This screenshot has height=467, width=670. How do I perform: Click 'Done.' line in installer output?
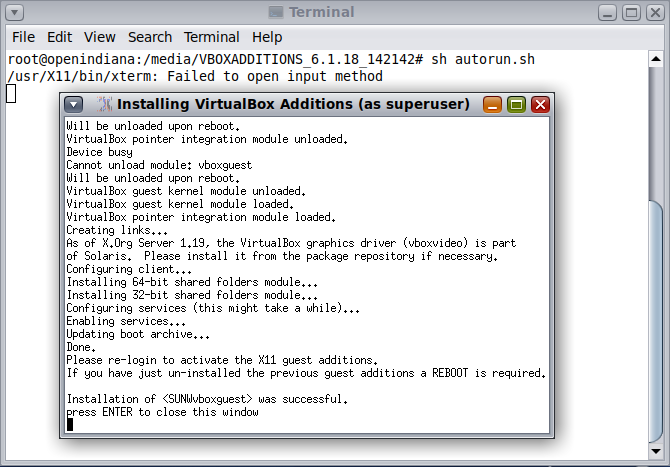(x=81, y=347)
